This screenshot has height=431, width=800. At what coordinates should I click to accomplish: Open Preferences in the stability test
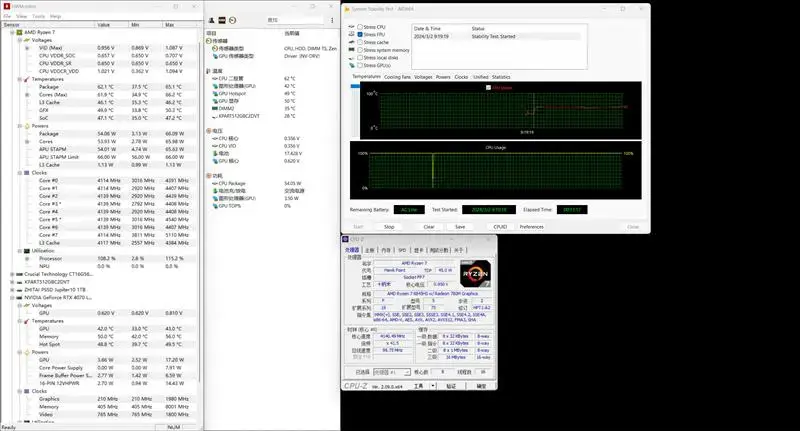point(532,226)
